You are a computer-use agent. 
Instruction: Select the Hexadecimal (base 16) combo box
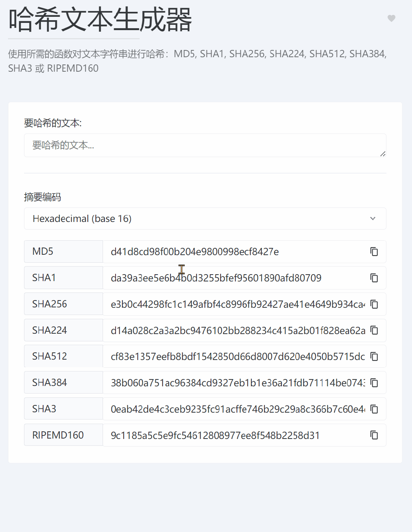click(x=205, y=219)
